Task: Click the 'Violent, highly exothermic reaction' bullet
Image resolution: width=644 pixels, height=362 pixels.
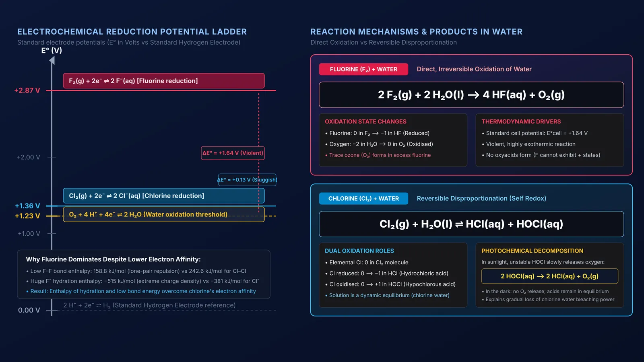Action: 528,144
